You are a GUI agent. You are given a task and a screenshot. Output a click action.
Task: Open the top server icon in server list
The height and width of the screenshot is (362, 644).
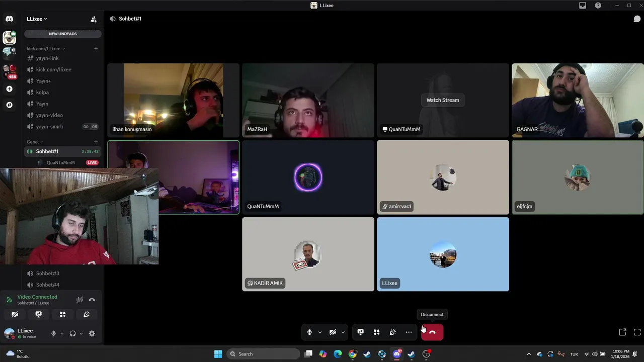9,37
